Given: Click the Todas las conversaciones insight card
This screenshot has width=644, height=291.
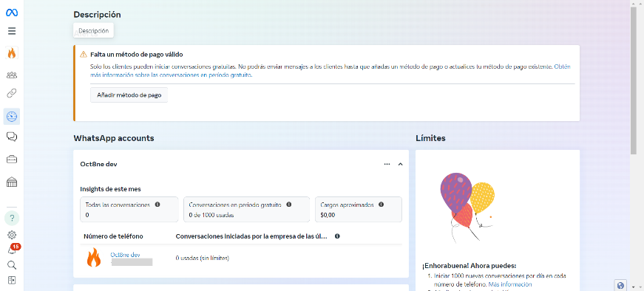Looking at the screenshot, I should point(129,209).
